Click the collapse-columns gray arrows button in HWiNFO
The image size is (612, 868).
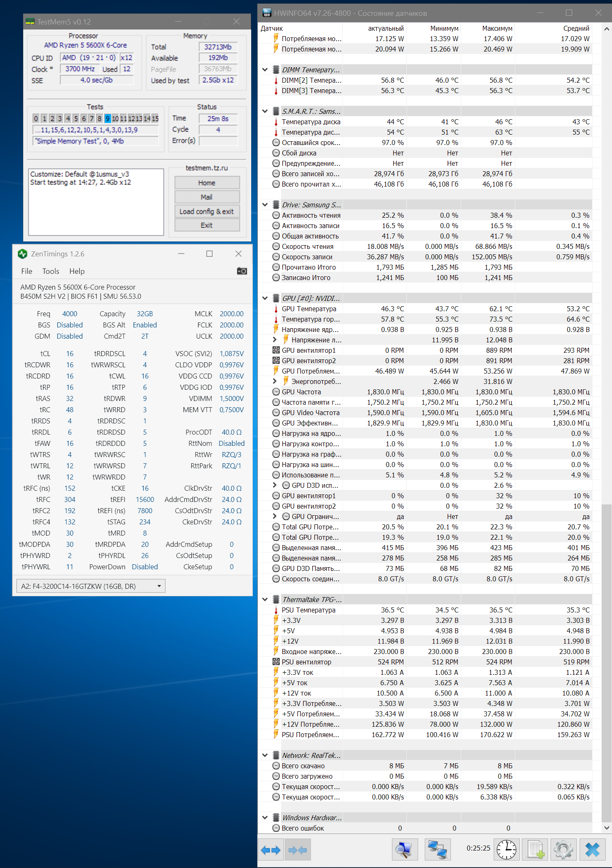pyautogui.click(x=297, y=850)
